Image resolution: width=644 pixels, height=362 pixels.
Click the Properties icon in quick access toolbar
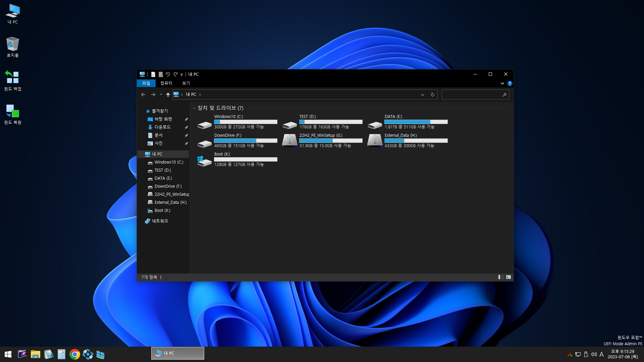153,74
